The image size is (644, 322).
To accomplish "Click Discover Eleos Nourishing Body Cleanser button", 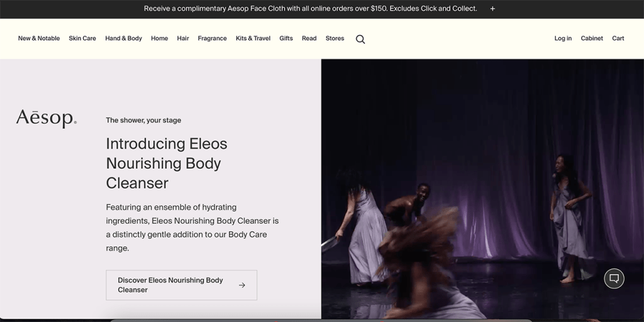I will (x=182, y=285).
